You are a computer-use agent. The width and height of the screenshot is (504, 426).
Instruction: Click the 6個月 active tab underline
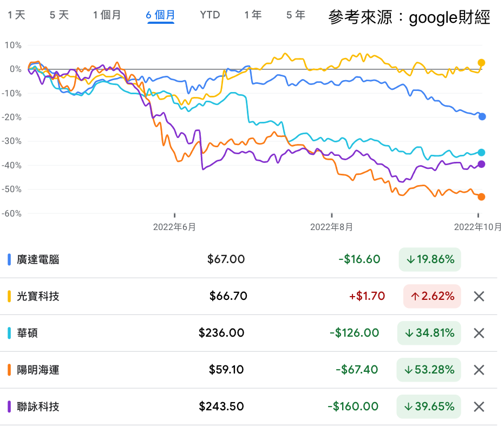pyautogui.click(x=160, y=24)
